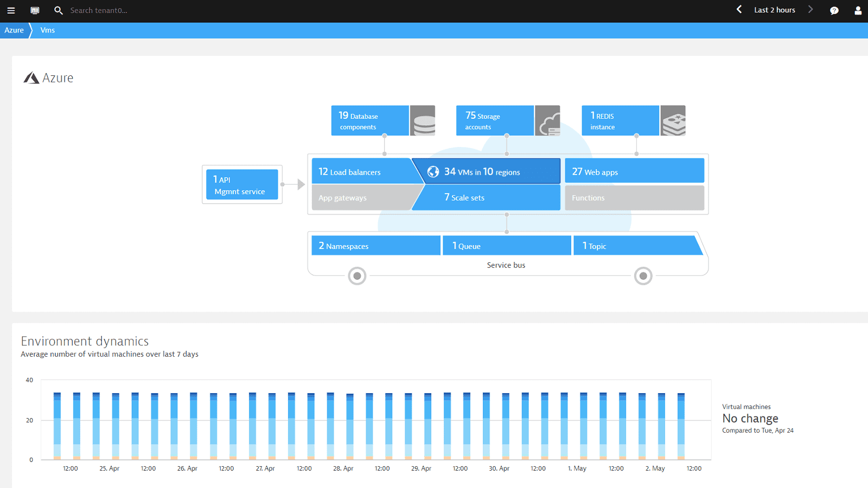Click the database cylinder icon
Viewport: 868px width, 488px height.
pos(423,120)
